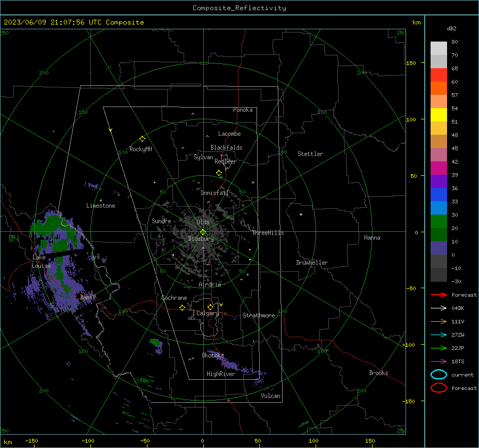479x448 pixels.
Task: Click the Stettler city label
Action: click(310, 154)
